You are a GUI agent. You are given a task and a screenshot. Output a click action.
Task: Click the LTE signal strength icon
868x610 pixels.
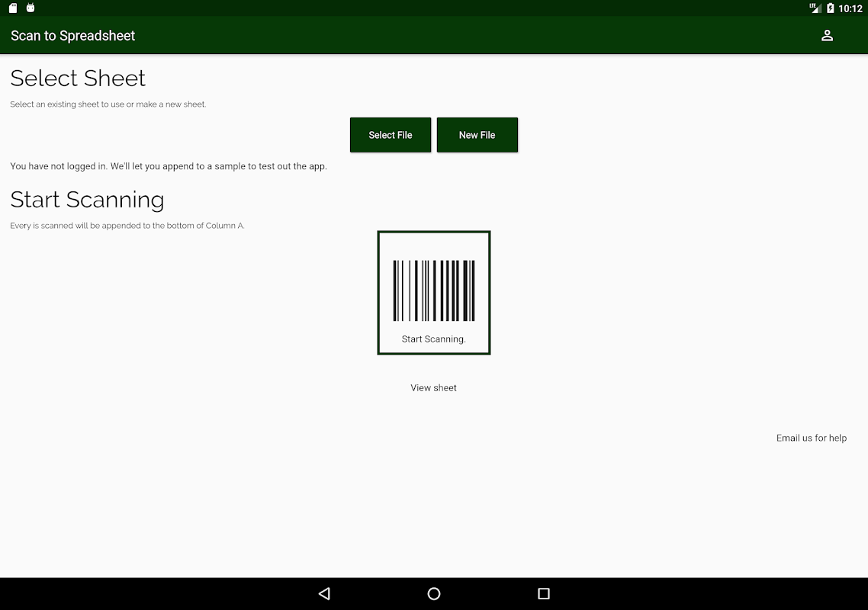click(815, 8)
